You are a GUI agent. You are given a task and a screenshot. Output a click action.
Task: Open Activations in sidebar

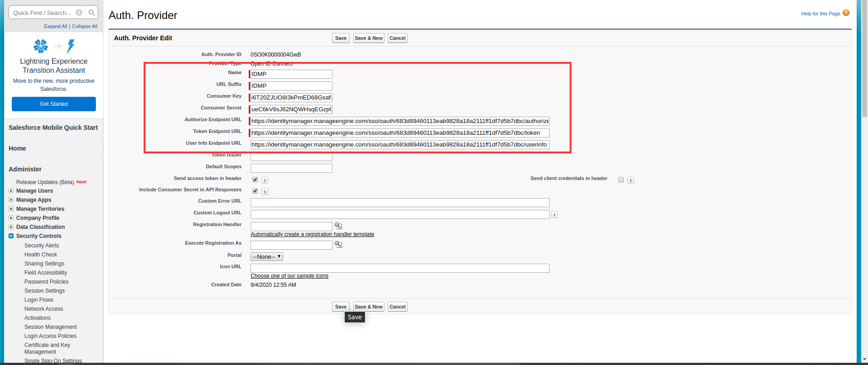pos(38,318)
